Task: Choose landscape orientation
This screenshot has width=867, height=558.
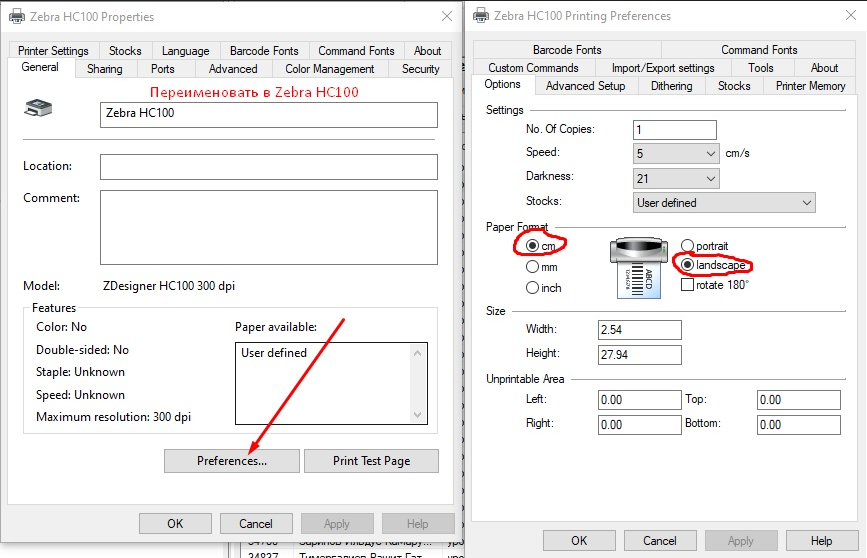Action: [687, 265]
